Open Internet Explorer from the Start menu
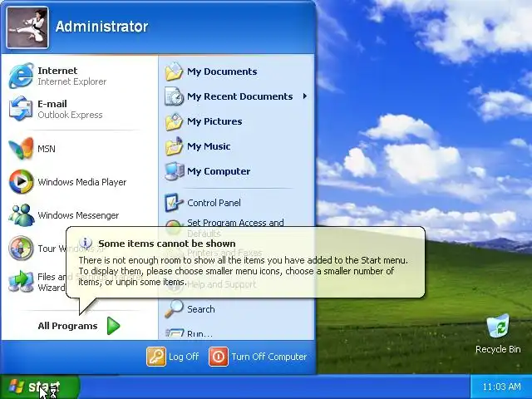532x399 pixels. (x=22, y=76)
